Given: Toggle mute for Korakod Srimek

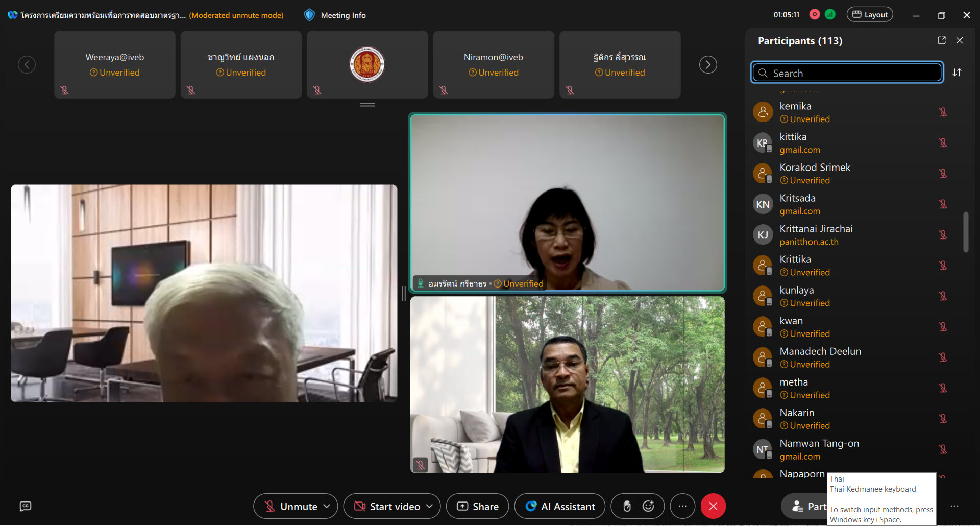Looking at the screenshot, I should pyautogui.click(x=943, y=173).
